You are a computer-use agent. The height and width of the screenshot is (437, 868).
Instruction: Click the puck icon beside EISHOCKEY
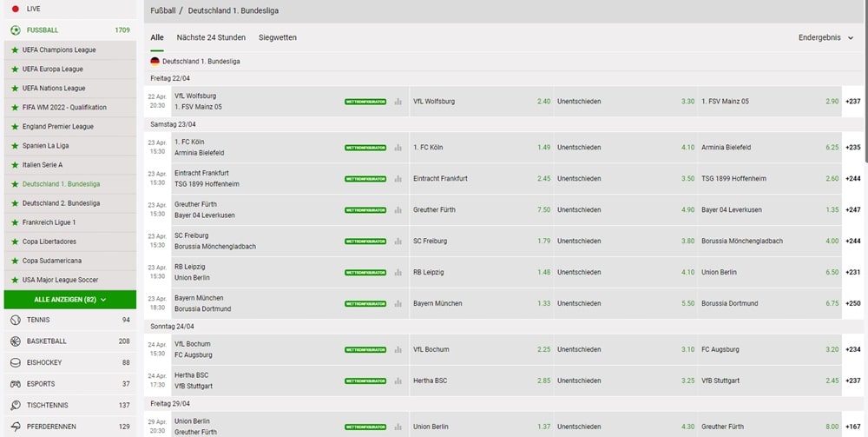pos(16,363)
